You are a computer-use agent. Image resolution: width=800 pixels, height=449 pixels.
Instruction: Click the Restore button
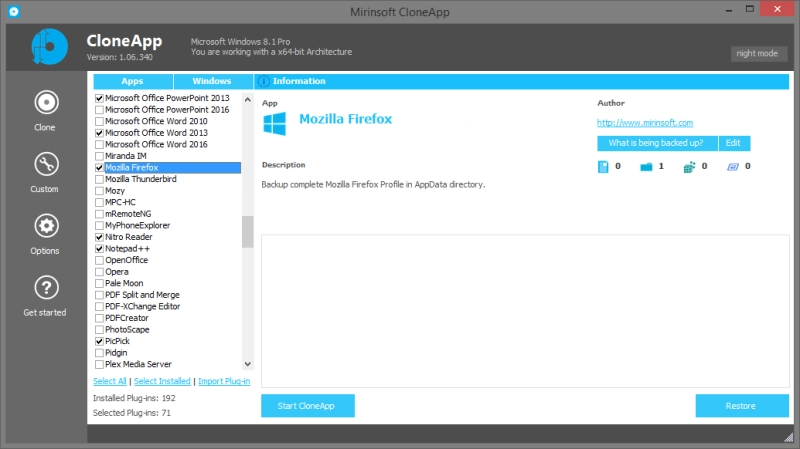coord(742,406)
